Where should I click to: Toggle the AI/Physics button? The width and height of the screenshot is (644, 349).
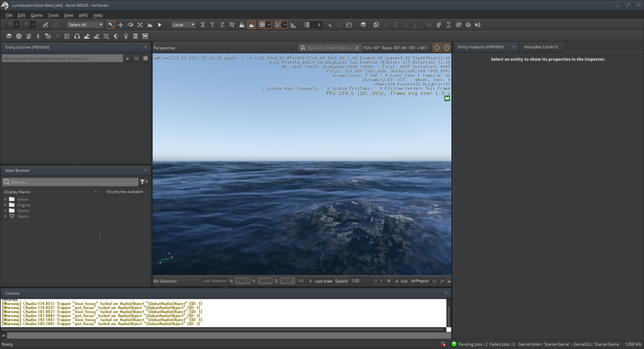point(419,281)
